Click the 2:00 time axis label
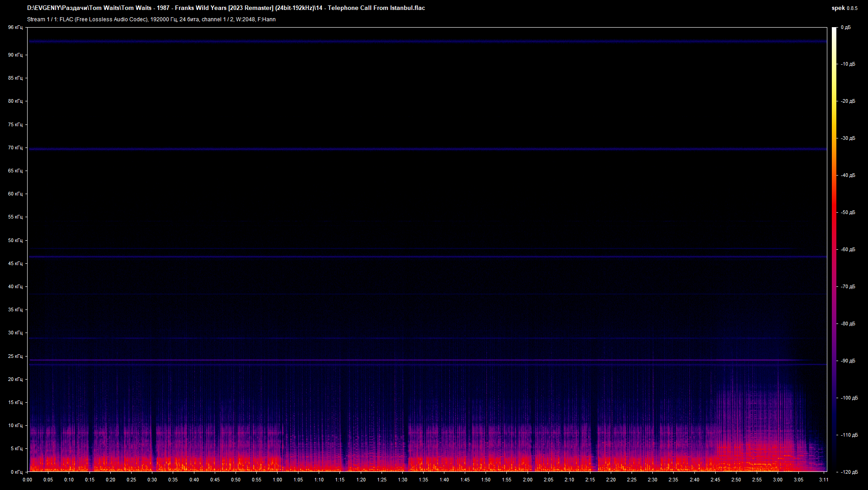This screenshot has width=868, height=490. point(528,480)
